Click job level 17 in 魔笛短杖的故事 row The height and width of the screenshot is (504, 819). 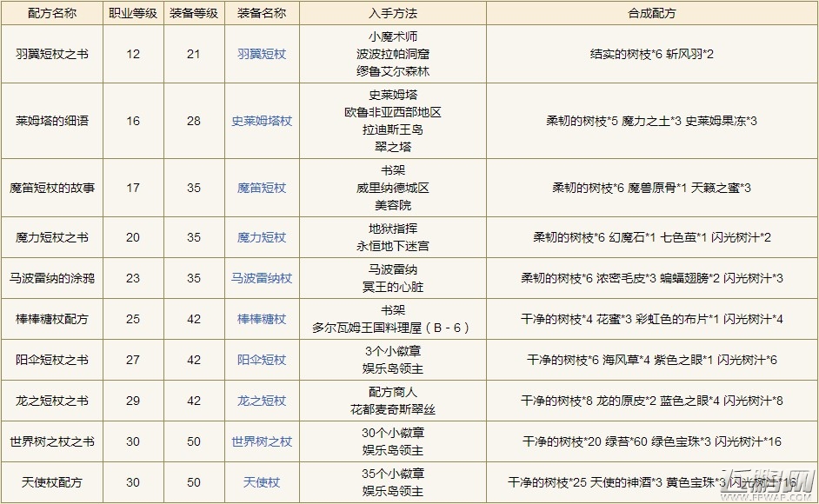pyautogui.click(x=133, y=188)
